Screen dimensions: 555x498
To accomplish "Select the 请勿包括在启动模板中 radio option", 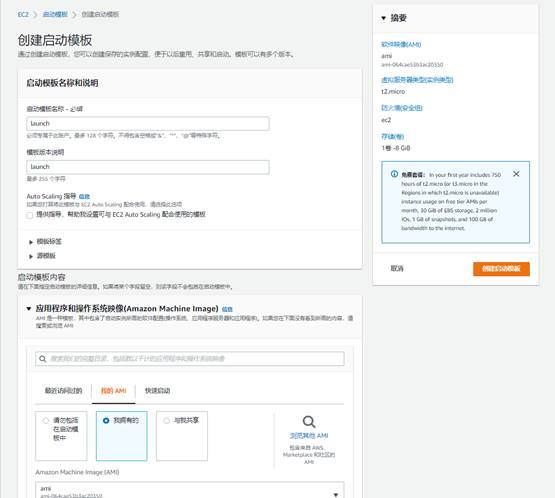I will coord(46,420).
